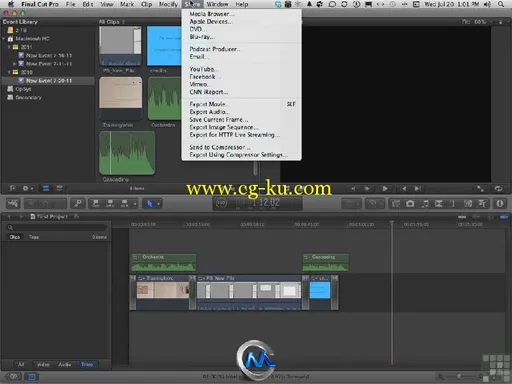Image resolution: width=512 pixels, height=384 pixels.
Task: Open Spotlight search in menu bar
Action: point(501,4)
